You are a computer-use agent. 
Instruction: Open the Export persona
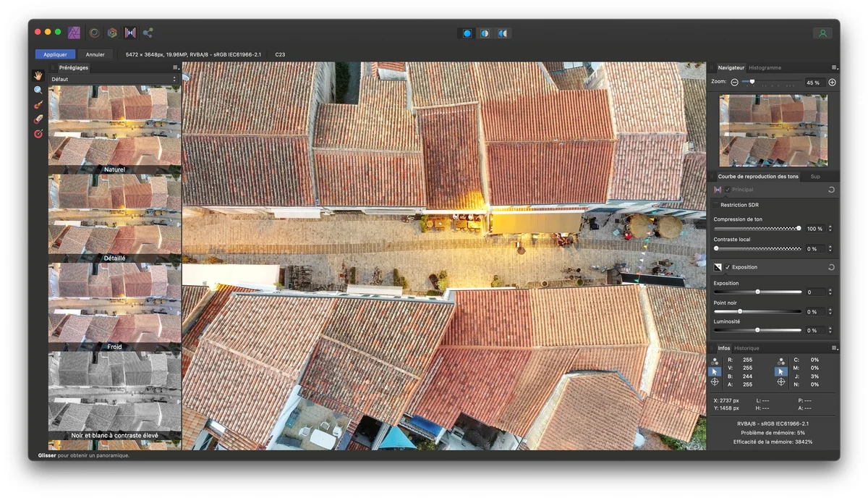coord(148,33)
